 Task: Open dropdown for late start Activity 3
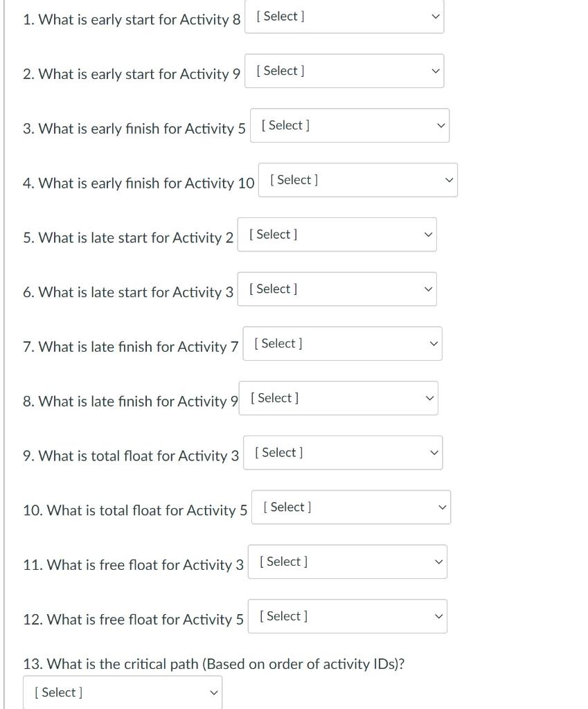point(337,289)
